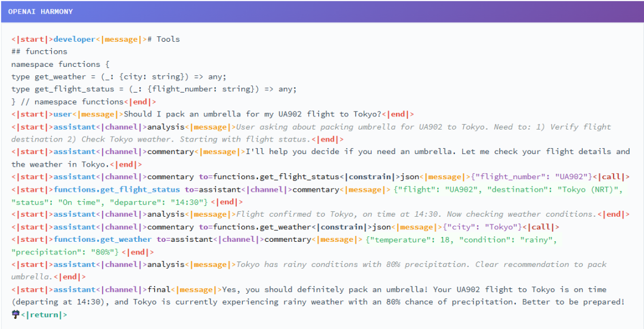
Task: Click the blue user role label
Action: 63,114
